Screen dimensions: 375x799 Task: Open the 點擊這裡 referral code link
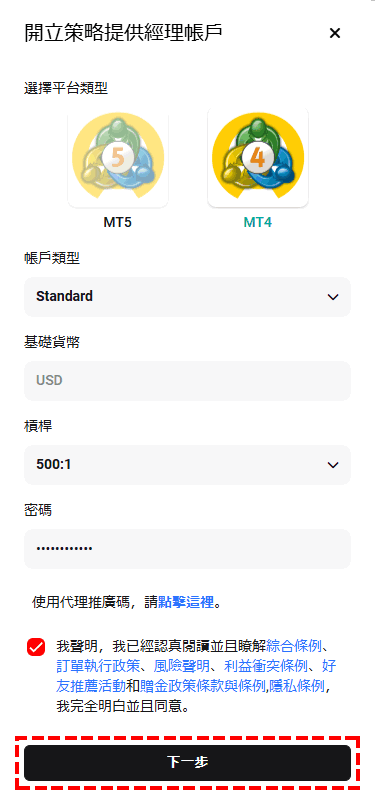tap(185, 602)
